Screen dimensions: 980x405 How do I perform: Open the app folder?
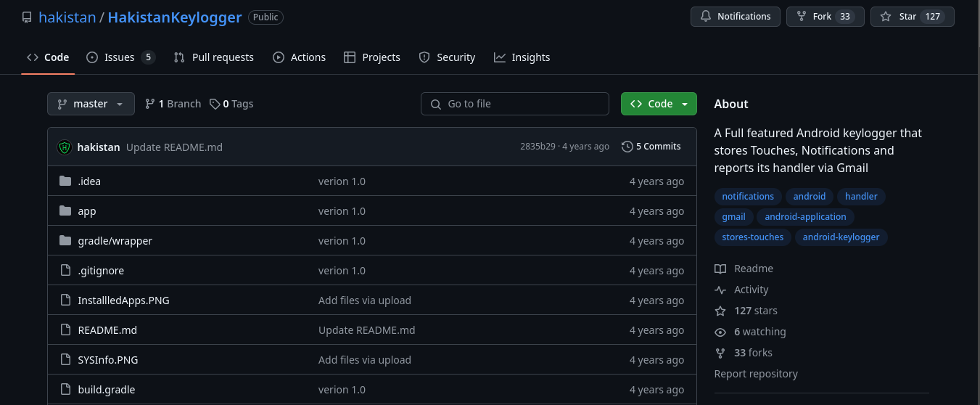[x=87, y=211]
